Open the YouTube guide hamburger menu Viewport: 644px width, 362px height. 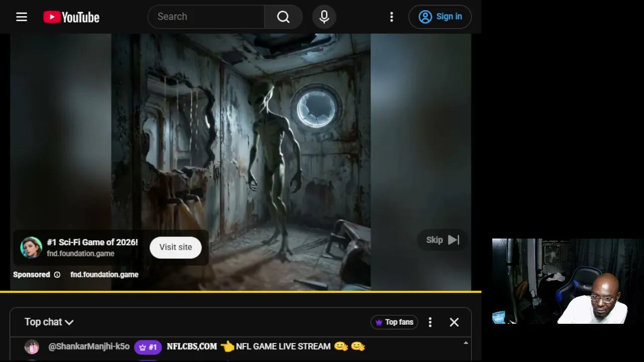click(21, 17)
